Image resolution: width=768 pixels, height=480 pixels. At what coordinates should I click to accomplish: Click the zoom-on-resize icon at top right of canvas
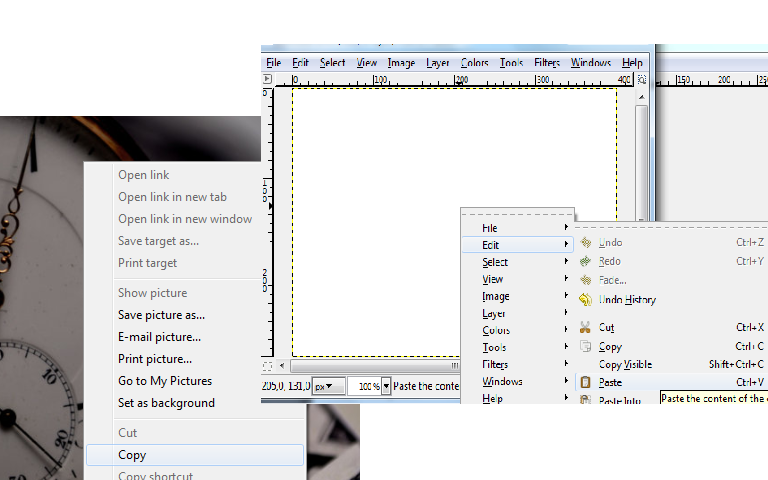click(642, 79)
